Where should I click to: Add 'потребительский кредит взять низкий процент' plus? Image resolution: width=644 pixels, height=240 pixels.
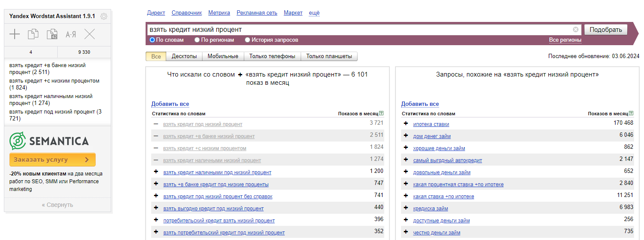click(x=156, y=220)
